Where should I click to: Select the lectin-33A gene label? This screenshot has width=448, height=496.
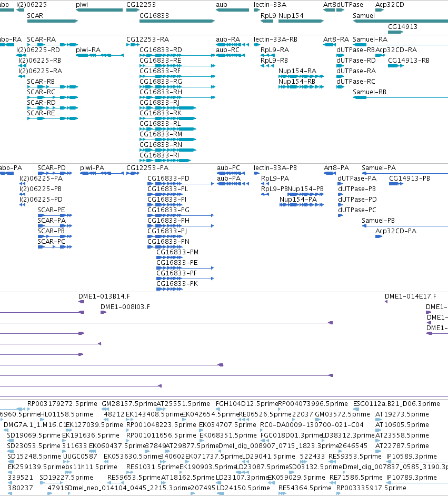point(270,4)
